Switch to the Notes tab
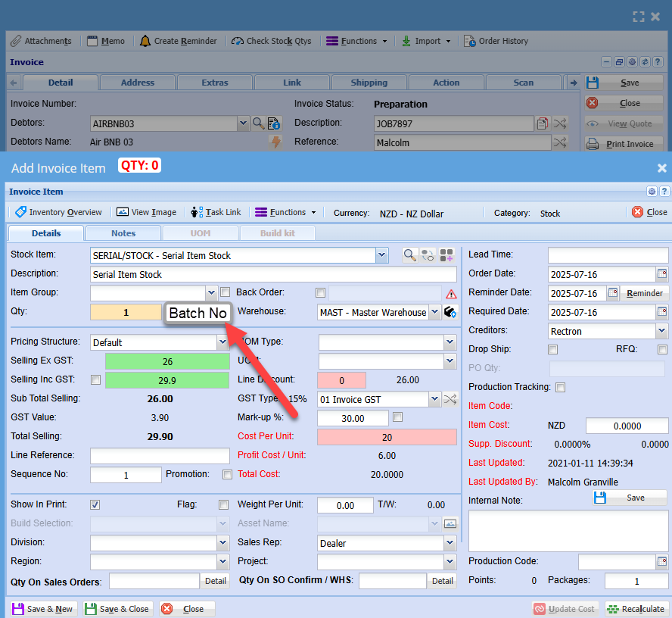672x618 pixels. [x=123, y=233]
